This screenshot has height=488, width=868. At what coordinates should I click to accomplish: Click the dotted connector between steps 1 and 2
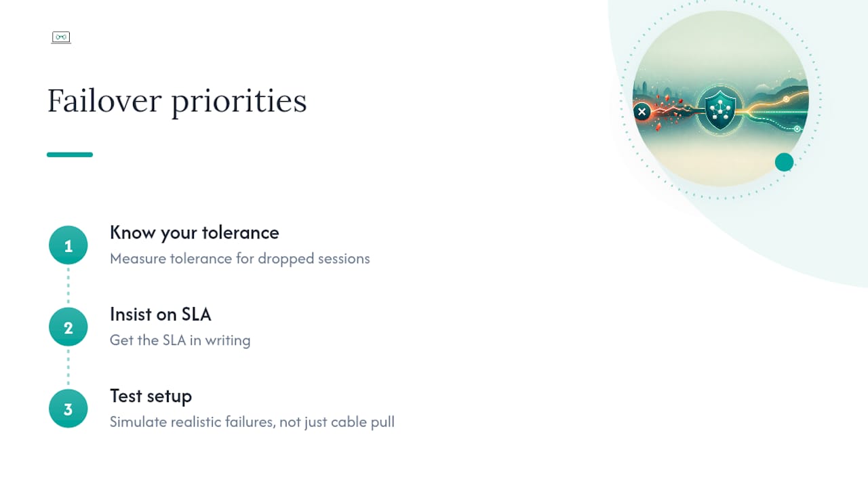pos(68,286)
